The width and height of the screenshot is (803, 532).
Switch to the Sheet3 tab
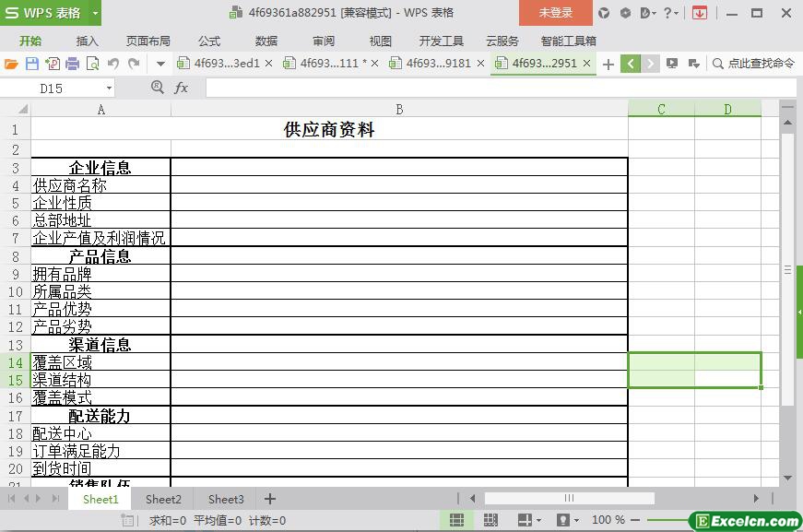(x=226, y=499)
